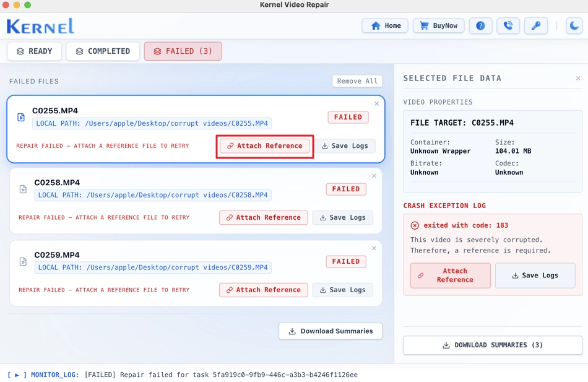588x382 pixels.
Task: Remove C0258.MP4 with its X icon
Action: pos(374,176)
